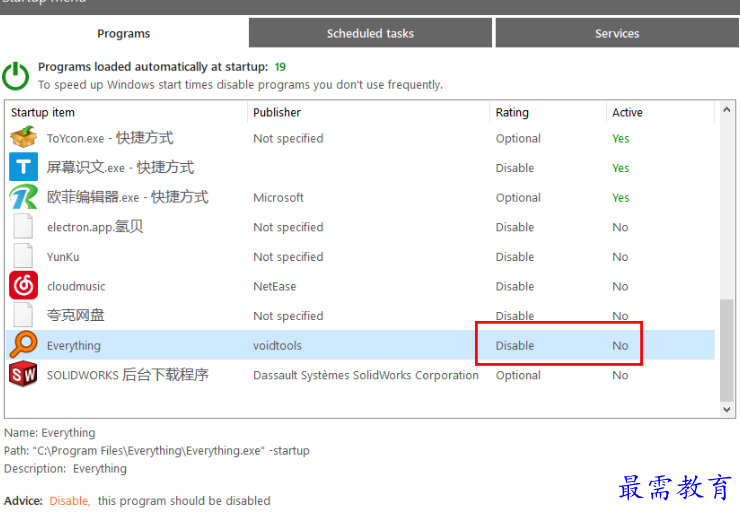Click the orange Disable advice word
This screenshot has width=740, height=519.
tap(69, 501)
